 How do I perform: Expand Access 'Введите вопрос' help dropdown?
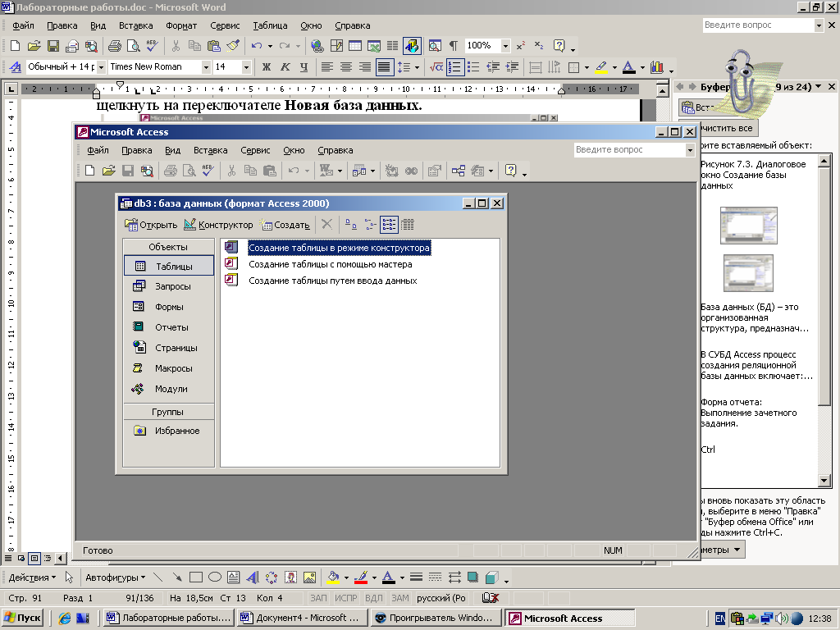click(x=690, y=151)
